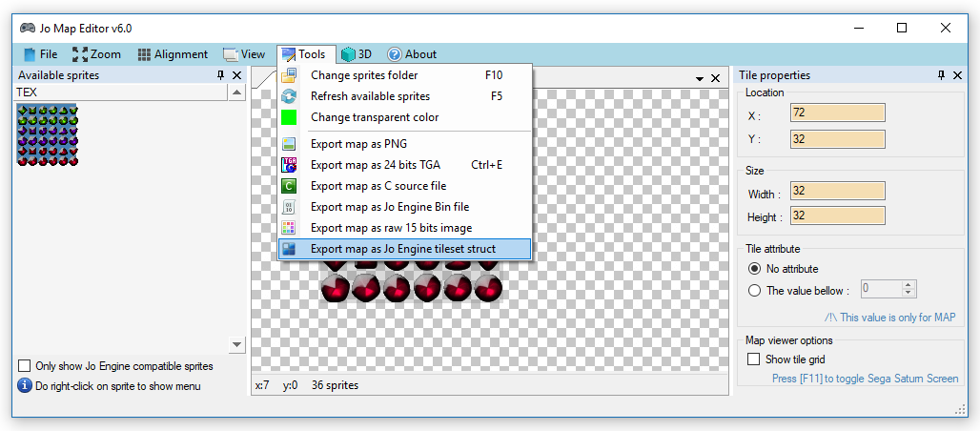Choose Export map as raw 15 bits image

404,228
